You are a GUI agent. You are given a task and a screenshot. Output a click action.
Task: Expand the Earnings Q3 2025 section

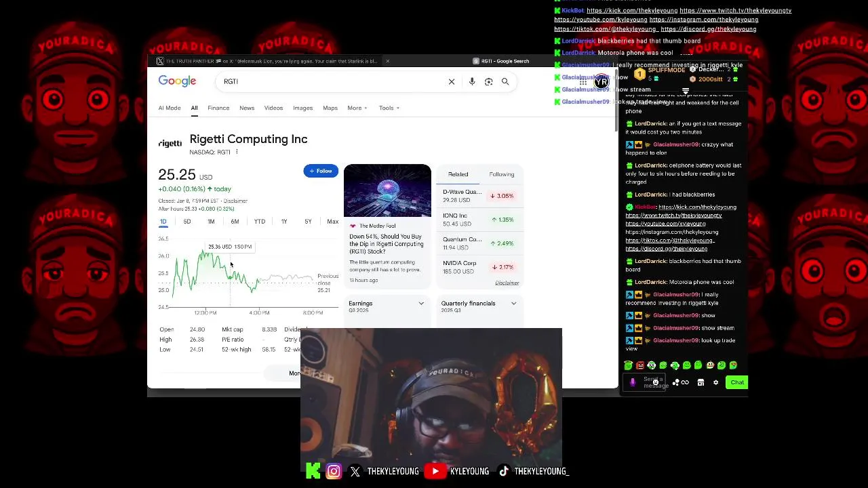coord(387,306)
